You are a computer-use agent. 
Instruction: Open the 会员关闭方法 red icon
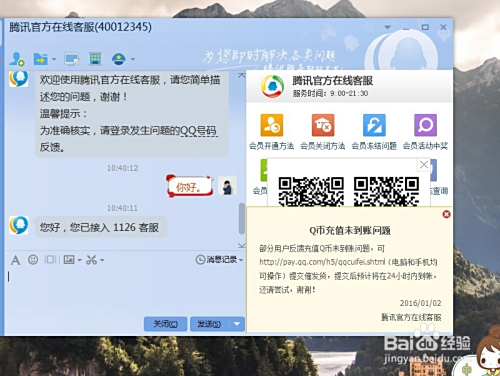(x=323, y=125)
